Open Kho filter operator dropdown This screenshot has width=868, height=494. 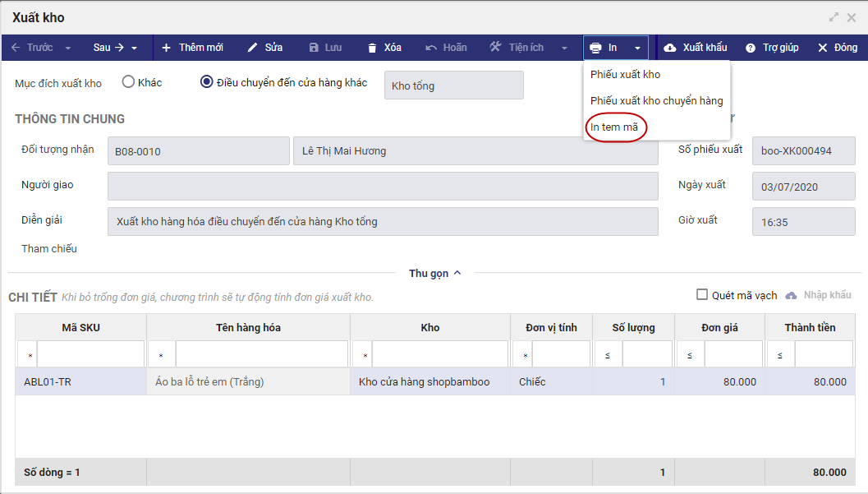[x=363, y=354]
